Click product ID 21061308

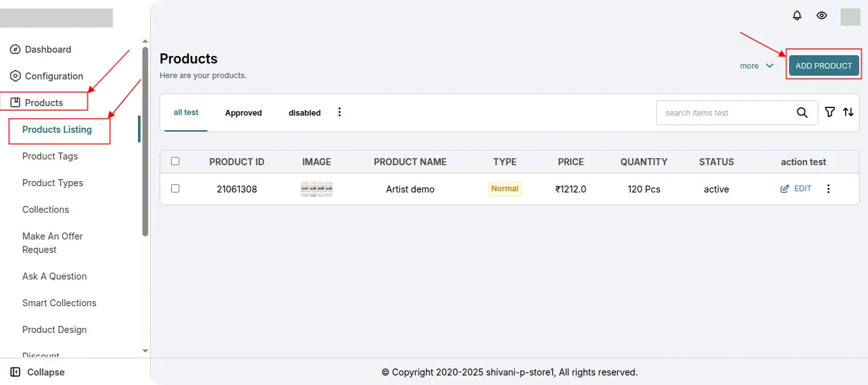coord(237,189)
